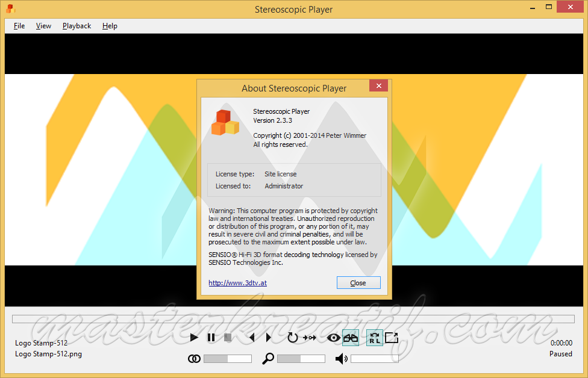The height and width of the screenshot is (378, 588).
Task: Maximize the Stereoscopic Player main window
Action: (x=549, y=7)
